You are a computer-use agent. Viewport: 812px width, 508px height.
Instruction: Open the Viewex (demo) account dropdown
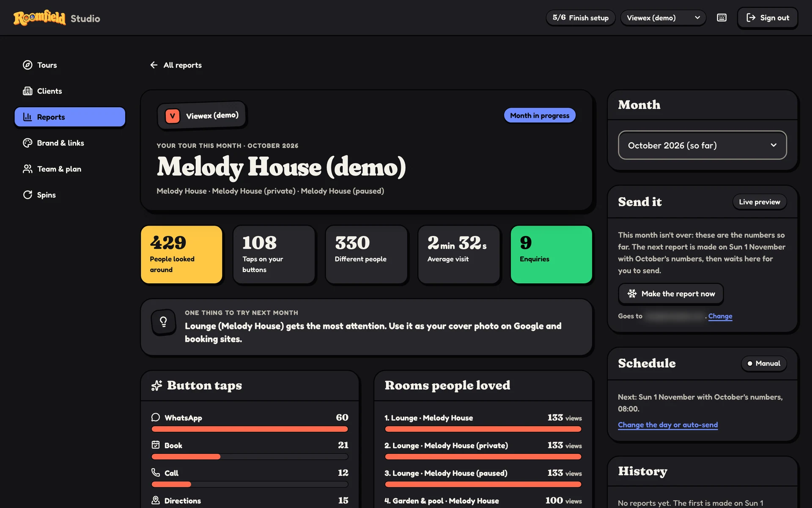pos(663,18)
